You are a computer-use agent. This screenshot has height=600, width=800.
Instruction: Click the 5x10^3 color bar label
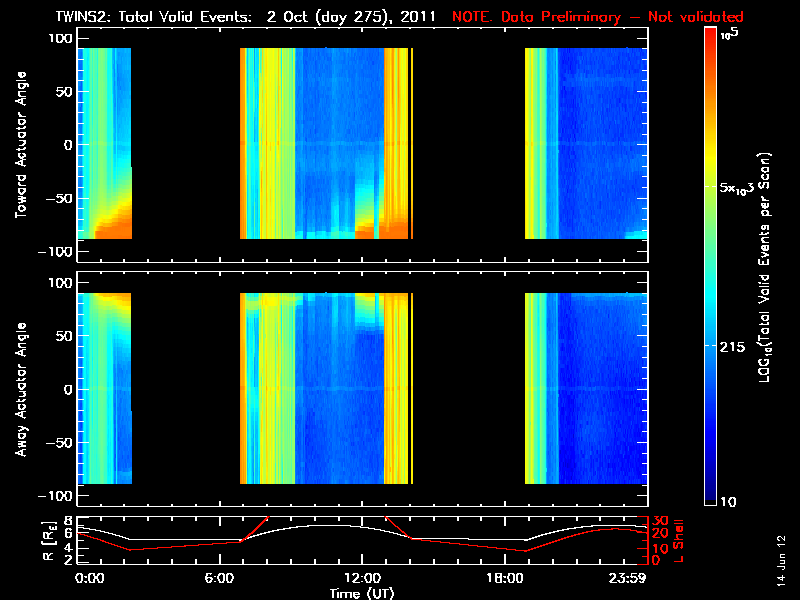736,189
